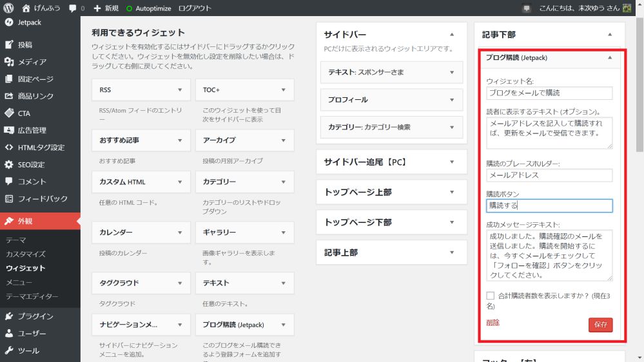Expand the テキスト widget in available widgets
The image size is (644, 362).
(x=284, y=283)
